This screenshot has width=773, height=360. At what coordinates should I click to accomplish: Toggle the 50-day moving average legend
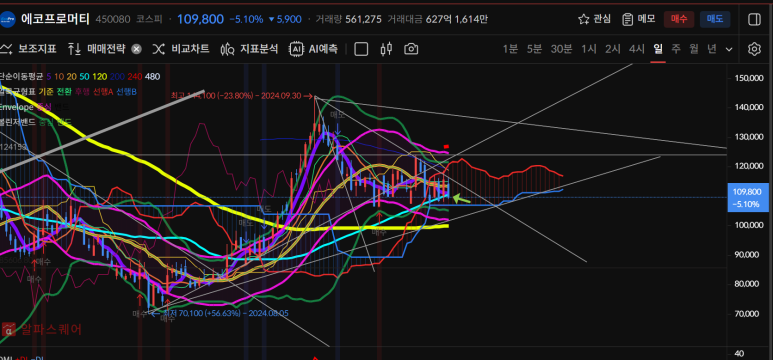[84, 76]
